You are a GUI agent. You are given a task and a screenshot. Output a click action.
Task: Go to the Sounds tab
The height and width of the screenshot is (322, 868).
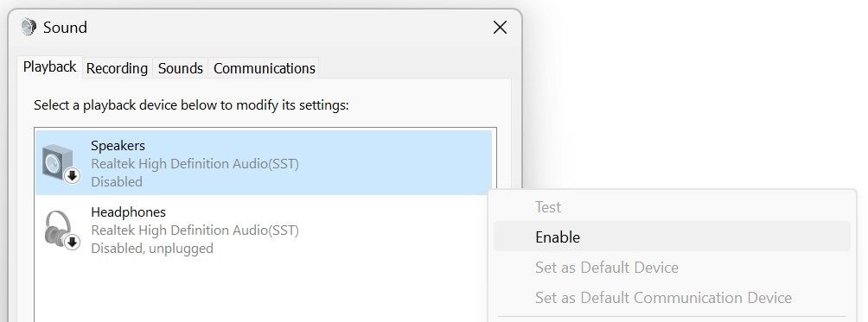pyautogui.click(x=181, y=68)
